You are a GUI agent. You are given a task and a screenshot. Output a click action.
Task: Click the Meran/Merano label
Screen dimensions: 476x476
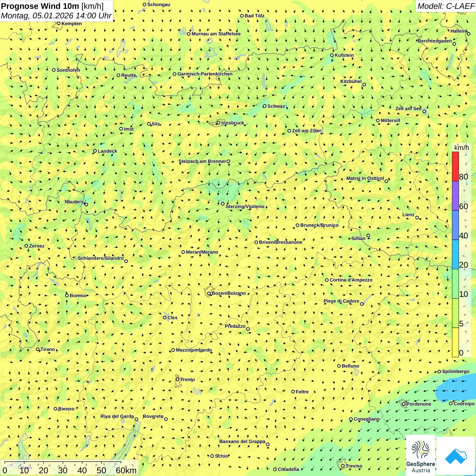click(x=202, y=252)
